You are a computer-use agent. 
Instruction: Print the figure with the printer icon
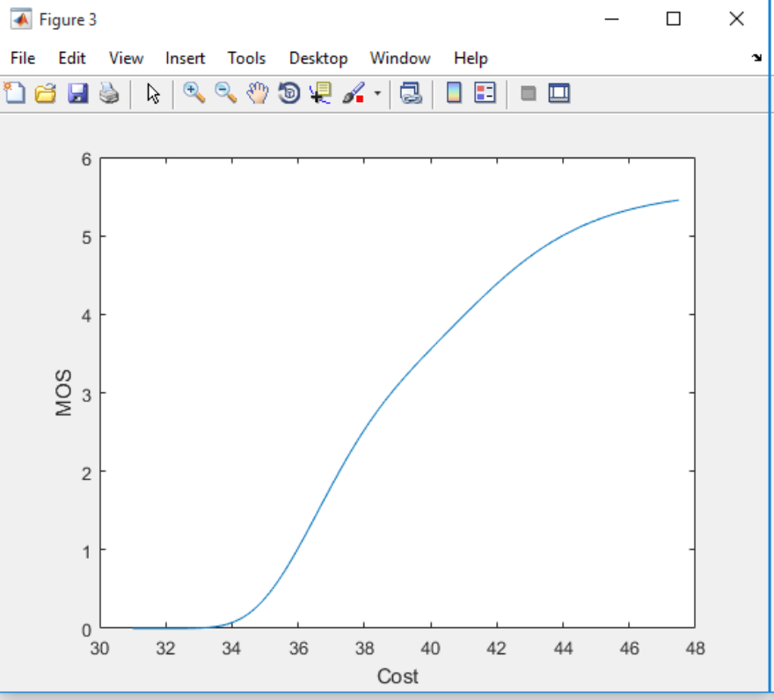click(x=109, y=93)
